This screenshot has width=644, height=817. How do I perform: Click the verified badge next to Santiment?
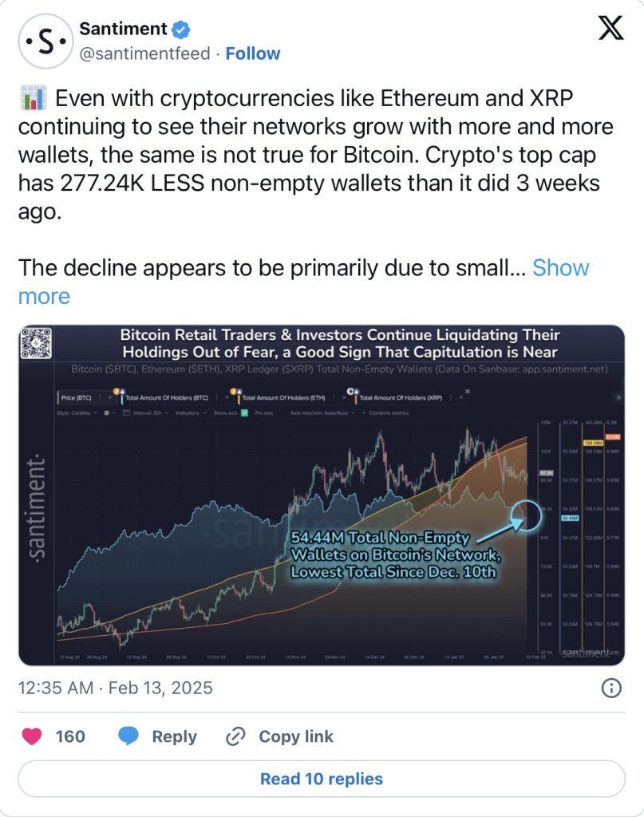(x=181, y=30)
